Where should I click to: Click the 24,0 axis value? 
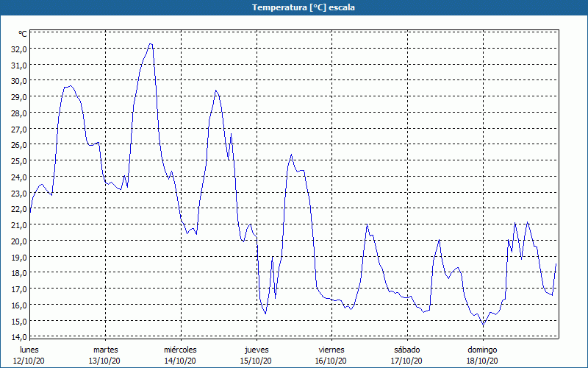20,177
